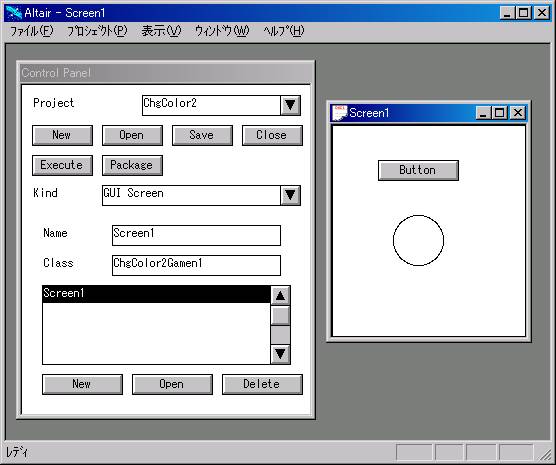Open the ファイル(F) menu
Viewport: 556px width, 465px height.
(x=32, y=31)
